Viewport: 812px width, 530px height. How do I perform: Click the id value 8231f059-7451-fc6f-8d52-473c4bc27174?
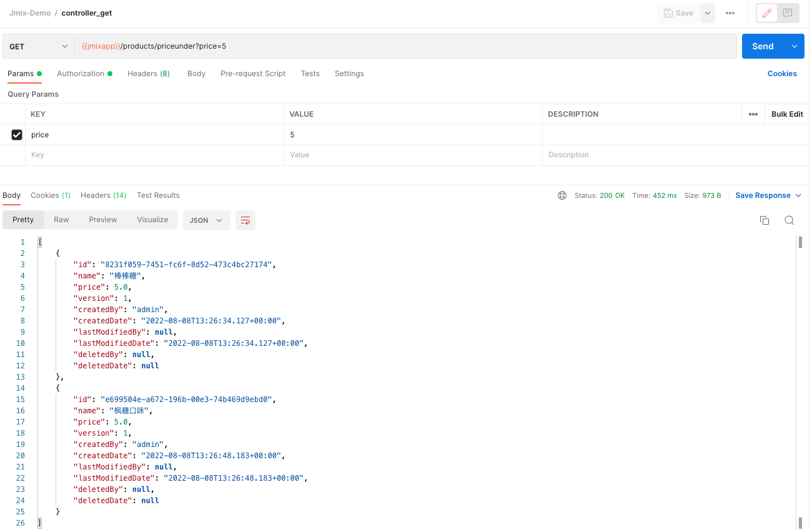coord(186,265)
